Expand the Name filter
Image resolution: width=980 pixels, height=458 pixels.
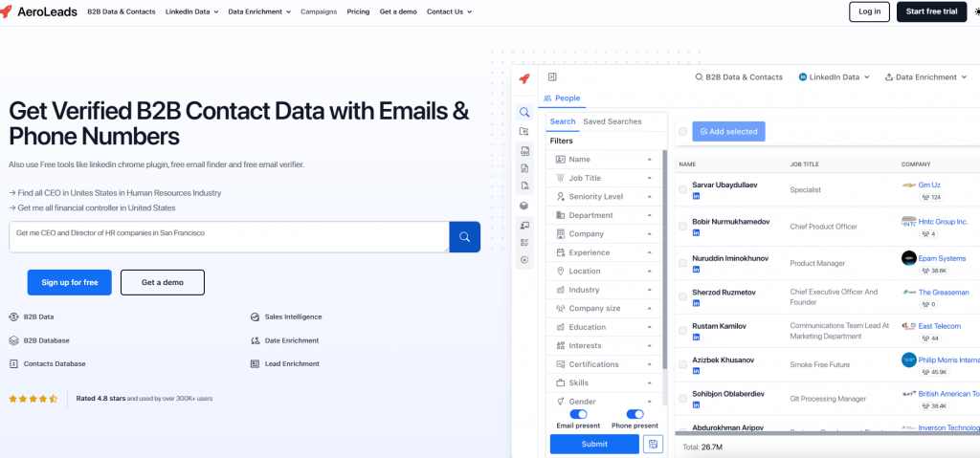[605, 160]
